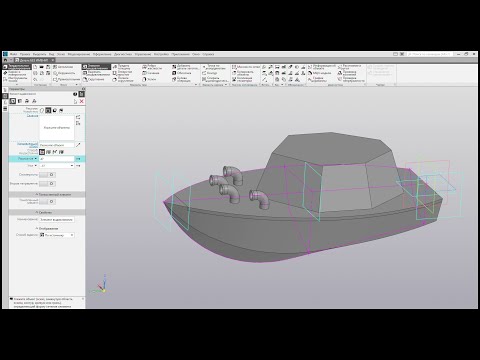Click the Сечение objects list box
This screenshot has width=480, height=360.
pos(57,128)
